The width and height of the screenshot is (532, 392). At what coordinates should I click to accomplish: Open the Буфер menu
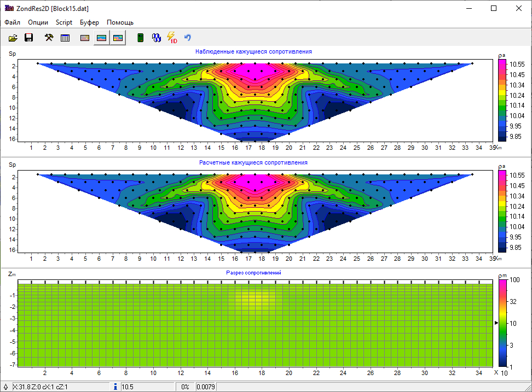point(89,22)
